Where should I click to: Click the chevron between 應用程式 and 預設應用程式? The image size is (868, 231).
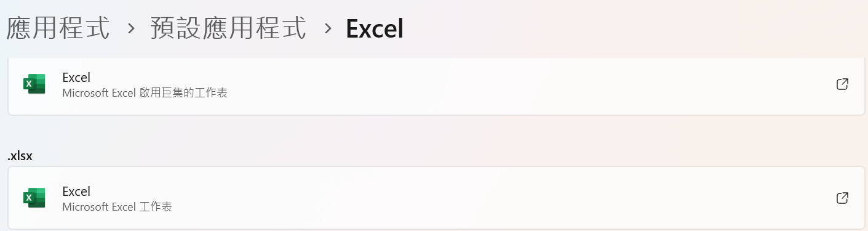pyautogui.click(x=130, y=29)
